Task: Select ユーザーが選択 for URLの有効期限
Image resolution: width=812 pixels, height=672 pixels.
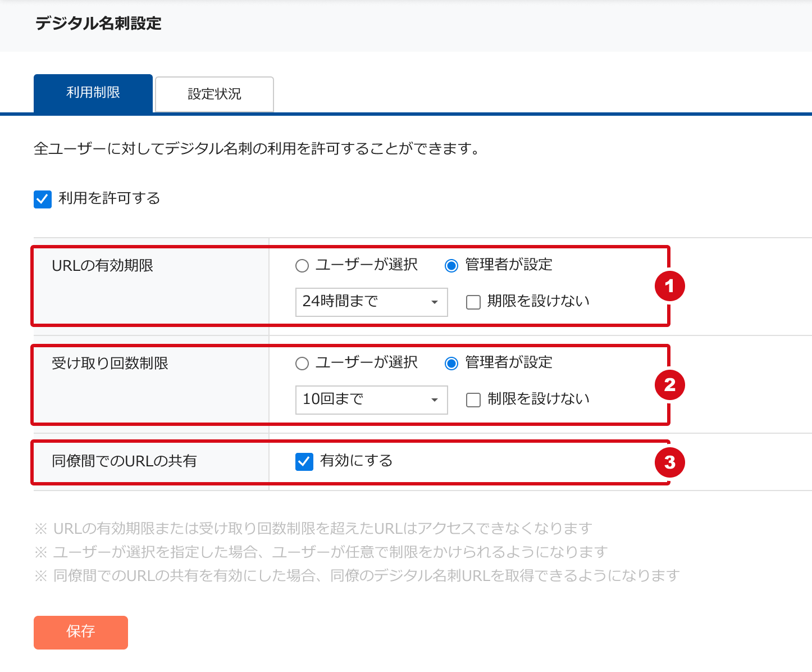Action: pos(302,266)
